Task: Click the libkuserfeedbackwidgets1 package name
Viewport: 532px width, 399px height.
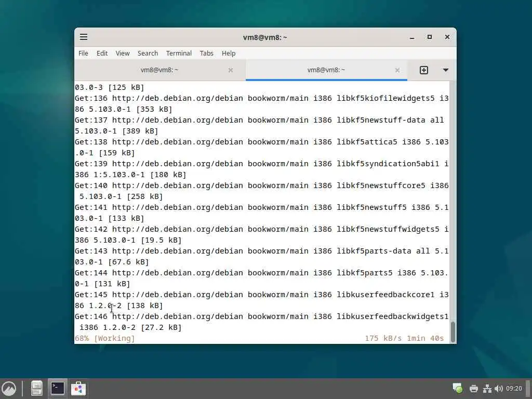Action: 393,316
